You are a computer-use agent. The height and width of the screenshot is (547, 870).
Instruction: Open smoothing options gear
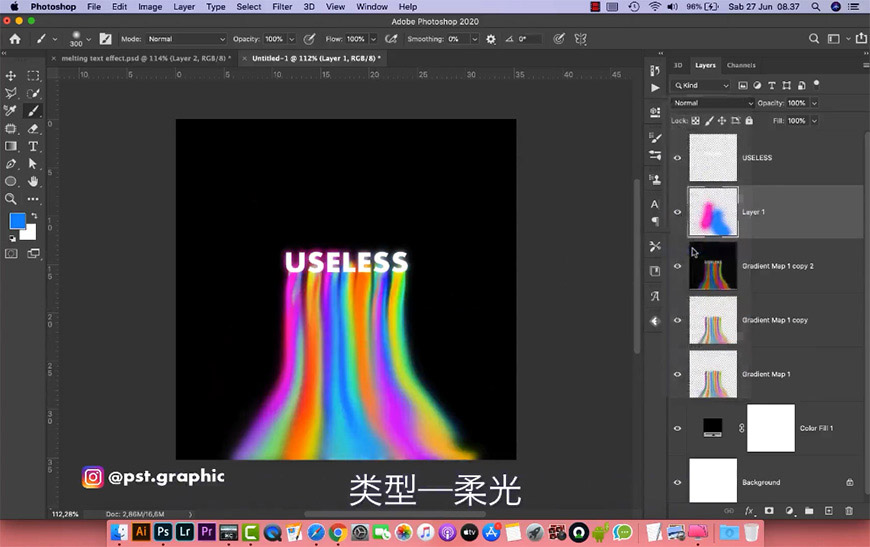tap(491, 39)
